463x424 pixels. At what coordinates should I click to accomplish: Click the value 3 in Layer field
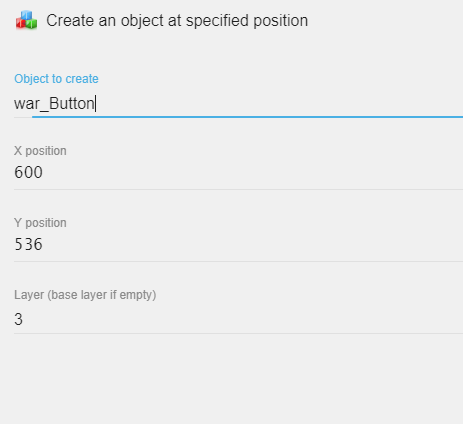[x=18, y=319]
